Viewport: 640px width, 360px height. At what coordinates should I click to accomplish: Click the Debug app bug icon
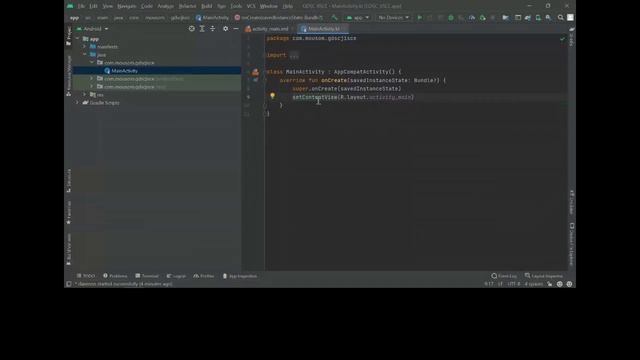click(x=451, y=18)
